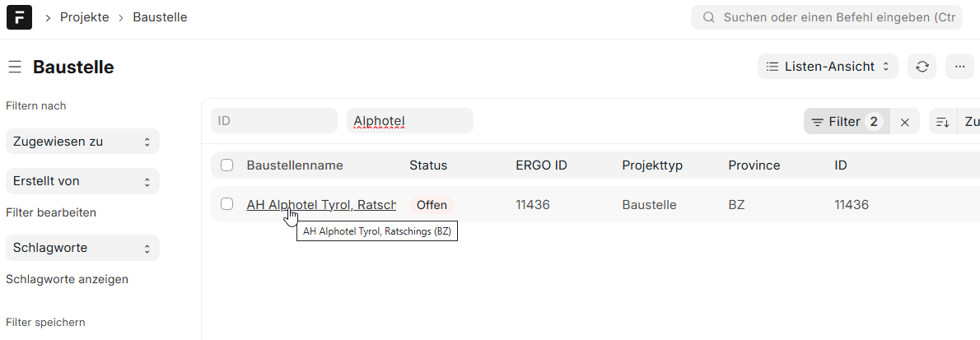Refresh the Baustelle list
The width and height of the screenshot is (980, 340).
click(922, 67)
